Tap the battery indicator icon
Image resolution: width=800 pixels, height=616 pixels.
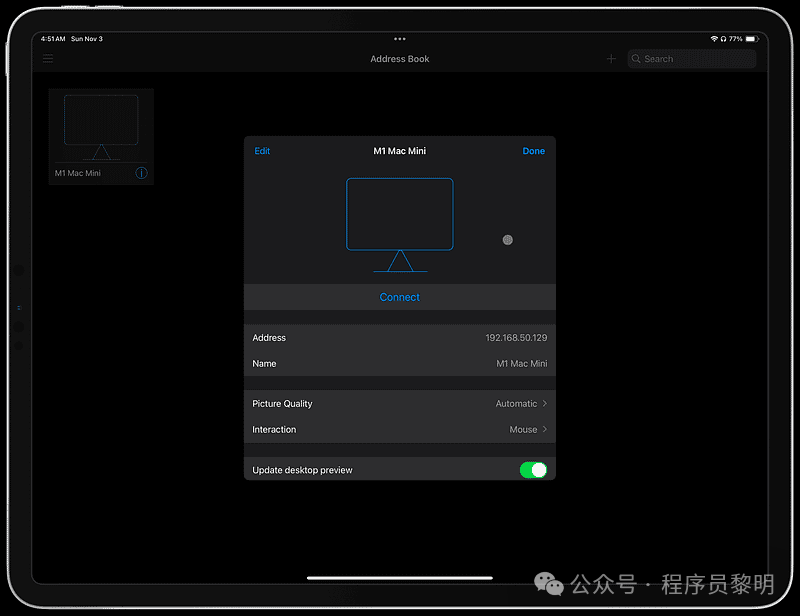click(x=752, y=39)
